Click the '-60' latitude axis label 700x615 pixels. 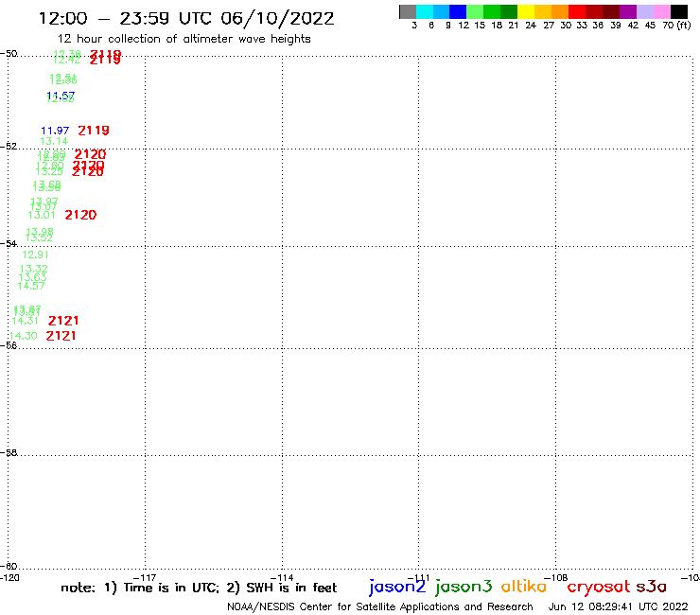9,567
